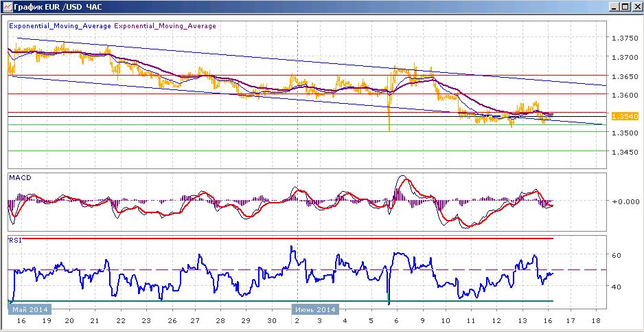Click date 2 under Июнь 2014
Screen dimensions: 644x332
point(297,321)
